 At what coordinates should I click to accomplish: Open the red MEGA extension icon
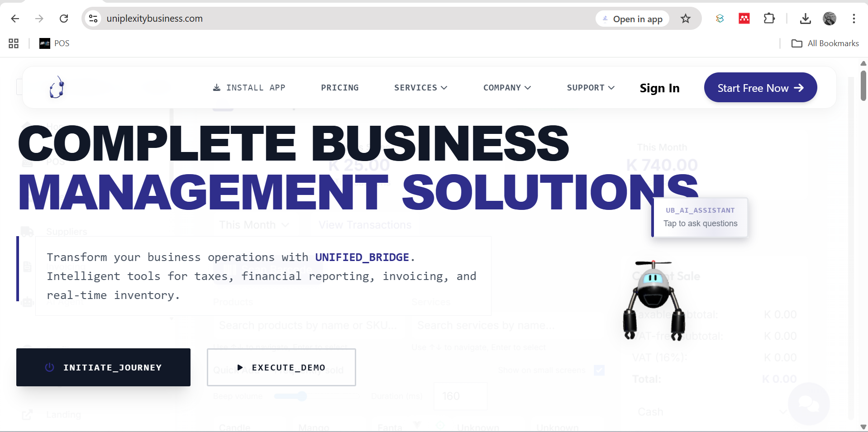tap(744, 19)
